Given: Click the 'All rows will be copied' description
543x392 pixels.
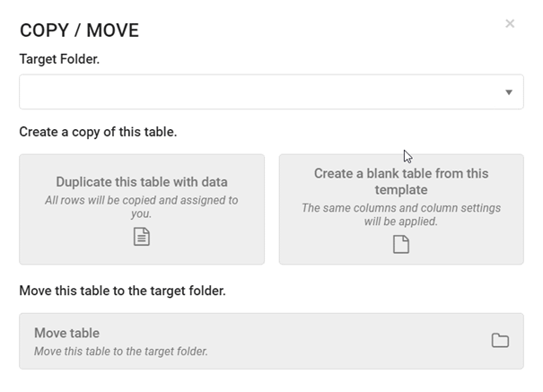Looking at the screenshot, I should 142,207.
